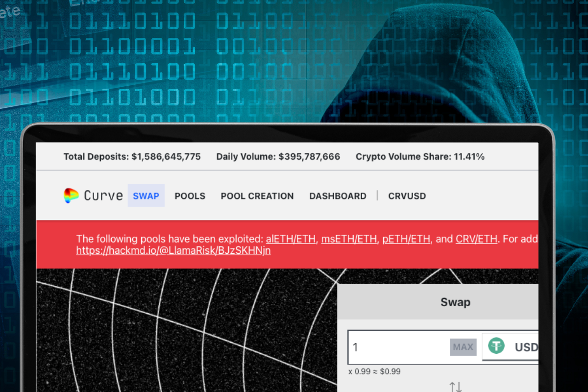Click the highlighted SWAP tab

(146, 196)
